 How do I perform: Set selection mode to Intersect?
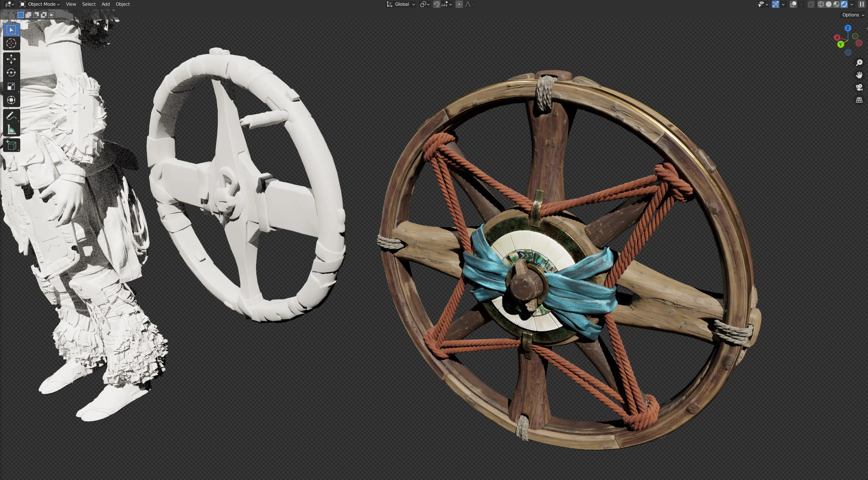tap(51, 15)
